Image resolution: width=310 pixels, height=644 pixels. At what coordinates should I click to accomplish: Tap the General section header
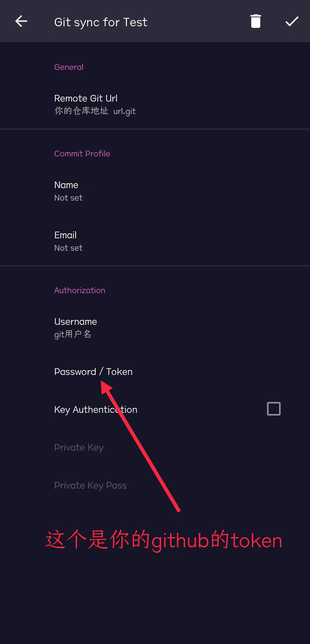(x=69, y=67)
